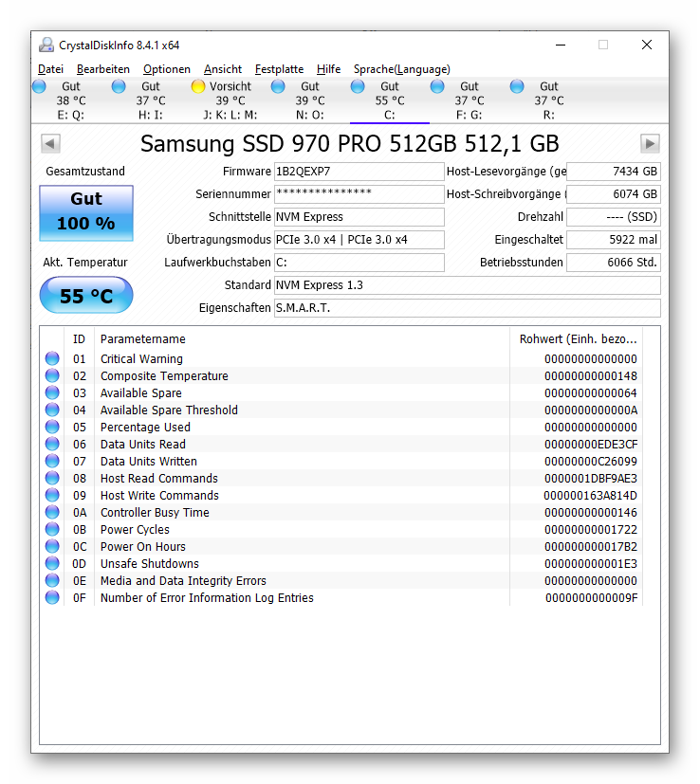This screenshot has height=784, width=700.
Task: Open the Festplatte menu
Action: coord(279,69)
